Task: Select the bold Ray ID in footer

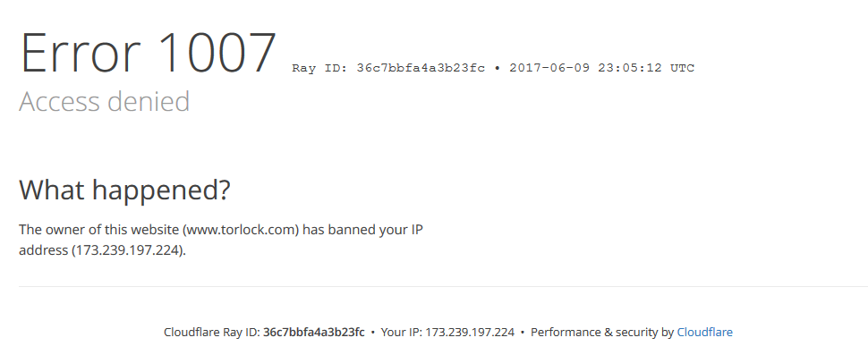Action: coord(314,332)
